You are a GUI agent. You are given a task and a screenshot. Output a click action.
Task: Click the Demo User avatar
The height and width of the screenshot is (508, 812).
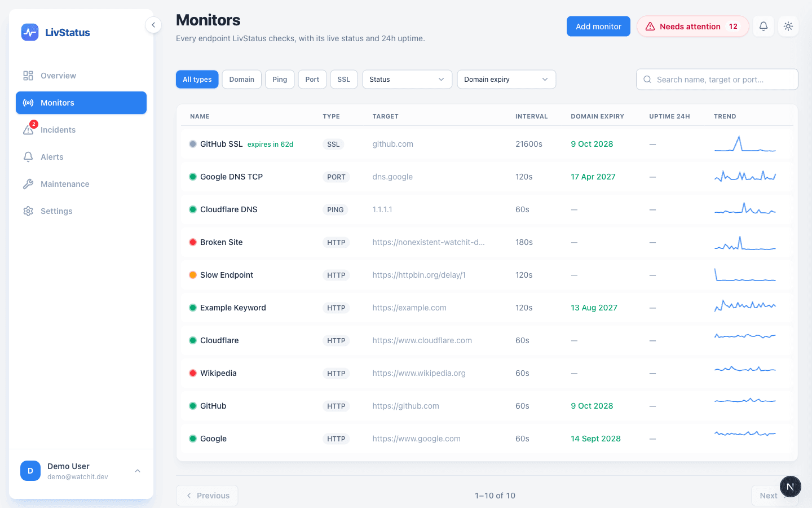point(30,471)
